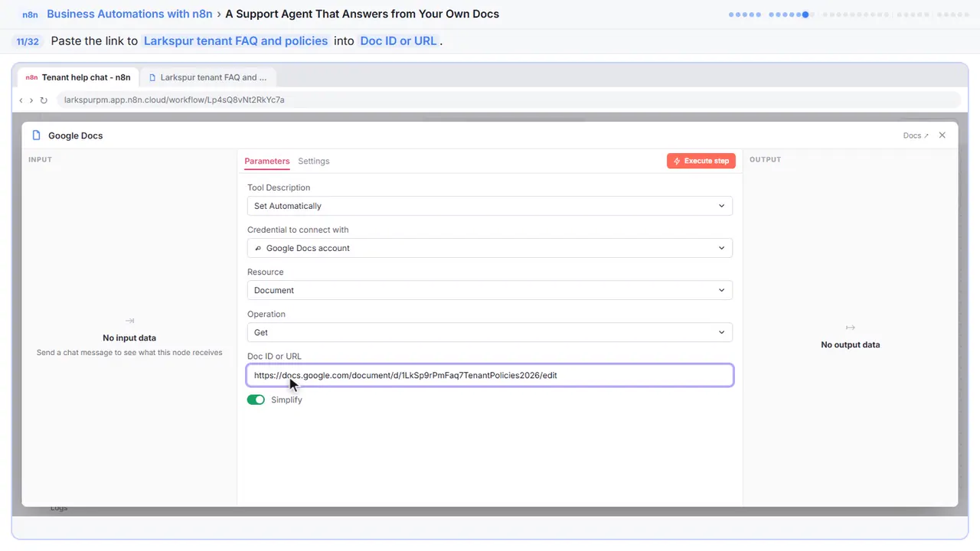Click the OUTPUT panel heading
Screen dimensions: 980x551
click(766, 160)
